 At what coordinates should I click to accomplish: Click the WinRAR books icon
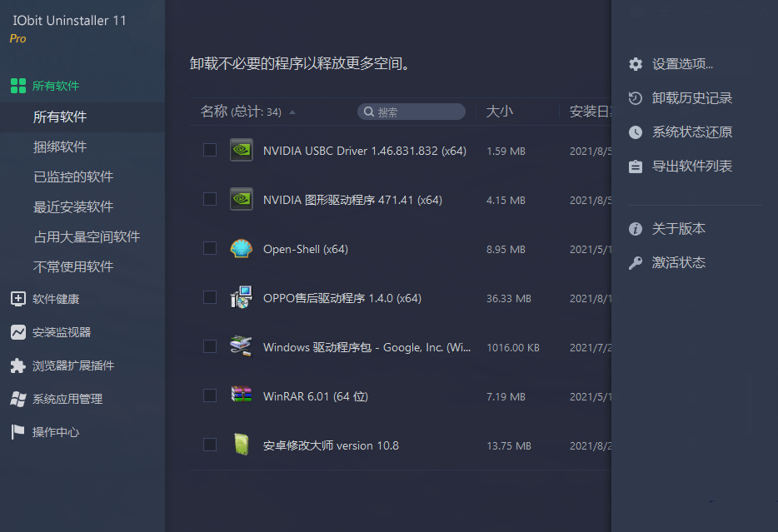pyautogui.click(x=242, y=395)
